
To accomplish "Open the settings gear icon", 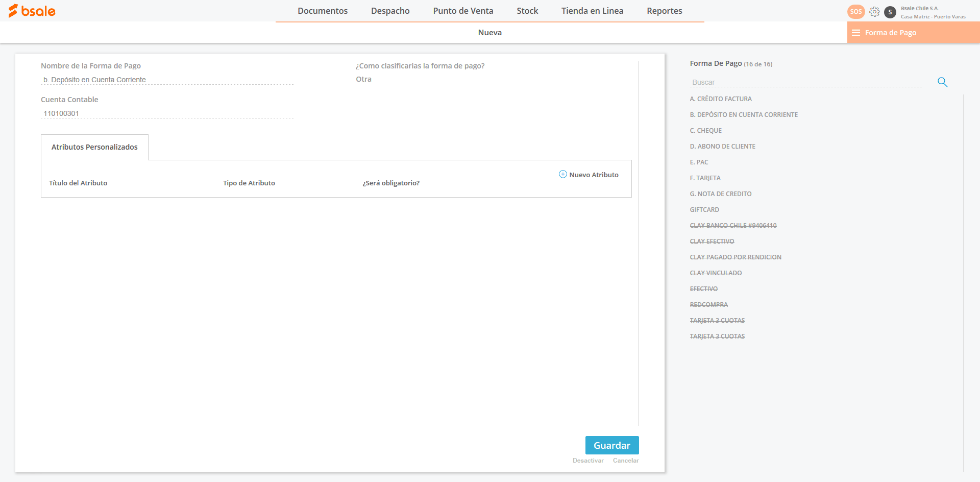I will pyautogui.click(x=874, y=12).
